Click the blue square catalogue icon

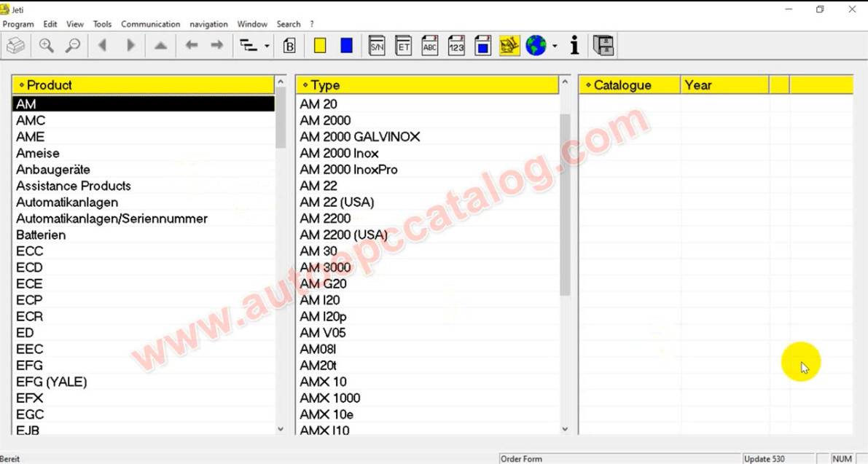[x=482, y=45]
